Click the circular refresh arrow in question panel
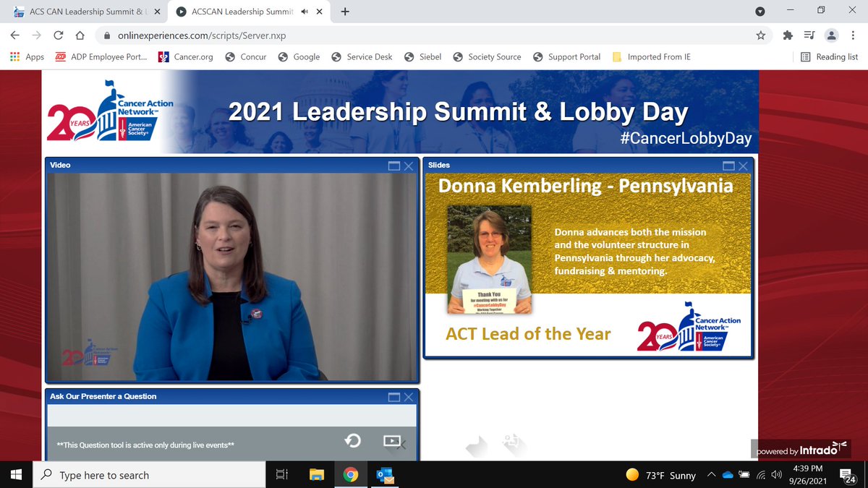This screenshot has width=868, height=488. (x=352, y=440)
